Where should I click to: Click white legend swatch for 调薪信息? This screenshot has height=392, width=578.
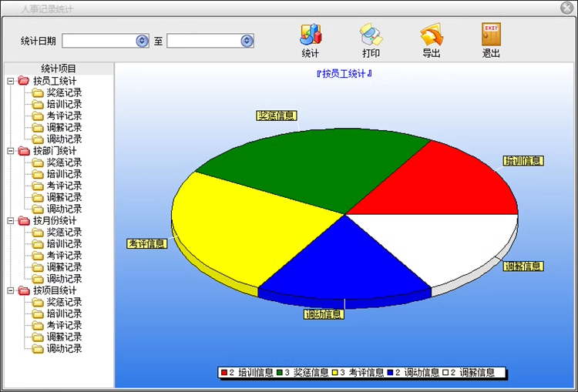(x=445, y=373)
